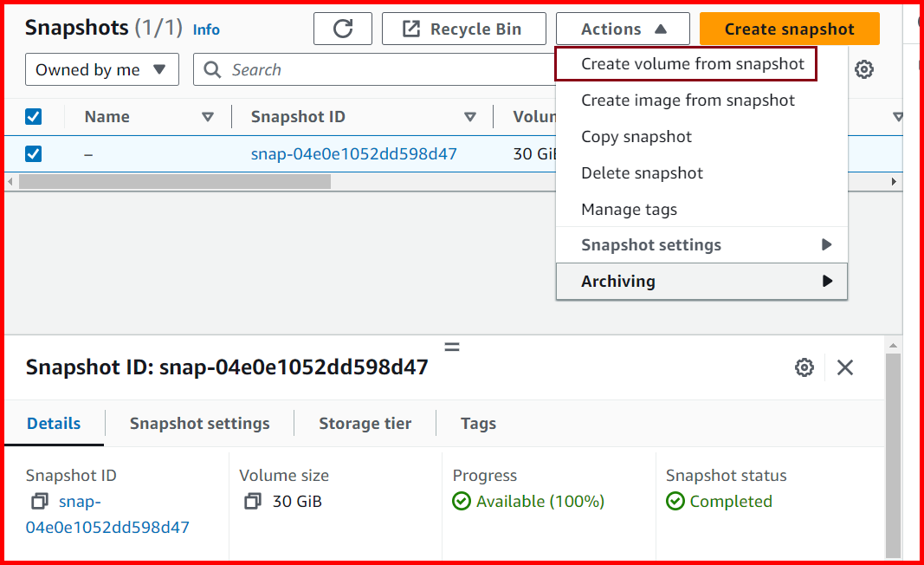This screenshot has width=924, height=565.
Task: Copy the Snapshot ID using its copy icon
Action: [x=32, y=501]
